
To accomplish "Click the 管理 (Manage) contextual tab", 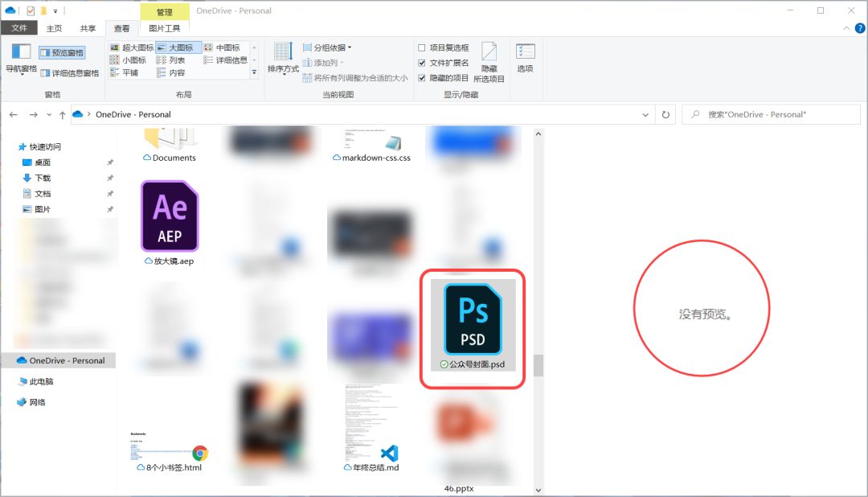I will click(x=165, y=11).
